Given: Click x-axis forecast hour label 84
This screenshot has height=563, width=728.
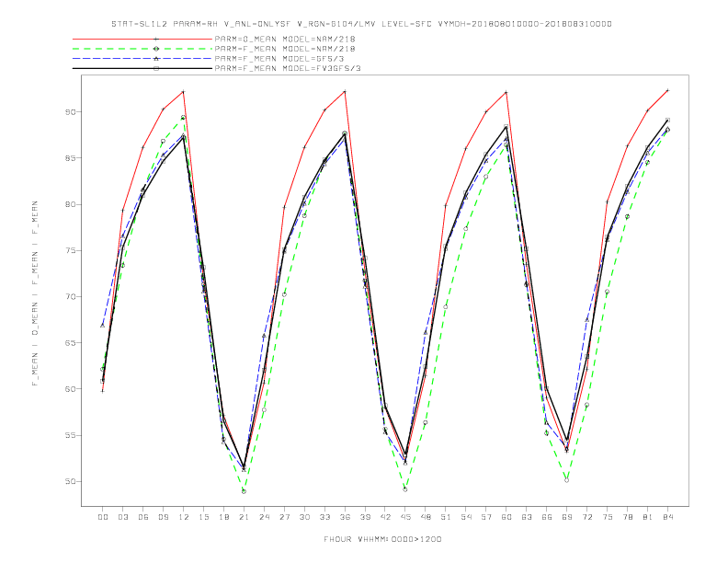Looking at the screenshot, I should (x=667, y=517).
